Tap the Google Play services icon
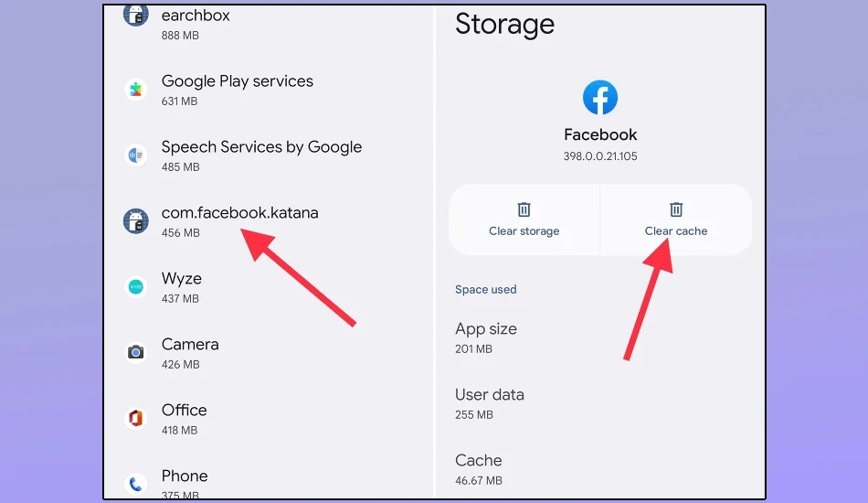 tap(135, 90)
